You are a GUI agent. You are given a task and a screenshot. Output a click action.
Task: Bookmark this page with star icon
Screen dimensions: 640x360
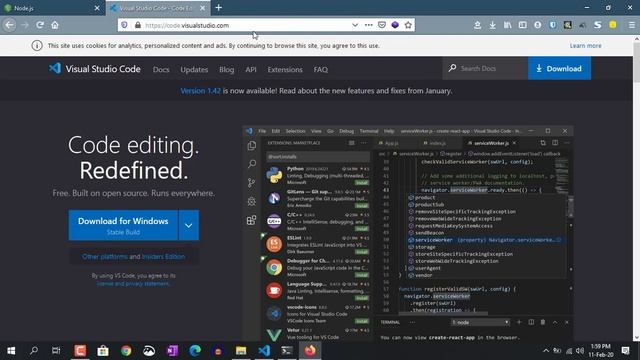pos(408,25)
